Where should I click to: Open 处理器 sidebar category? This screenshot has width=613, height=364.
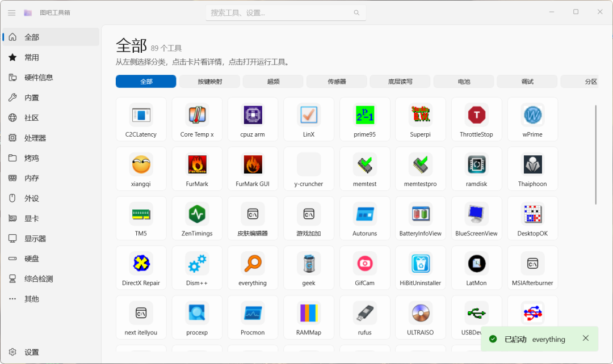[x=51, y=138]
